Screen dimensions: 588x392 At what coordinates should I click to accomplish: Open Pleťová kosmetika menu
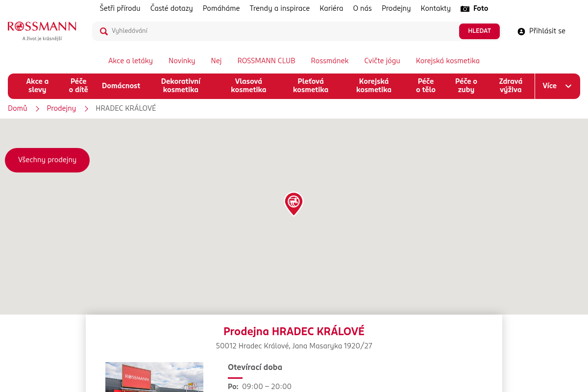pyautogui.click(x=311, y=86)
